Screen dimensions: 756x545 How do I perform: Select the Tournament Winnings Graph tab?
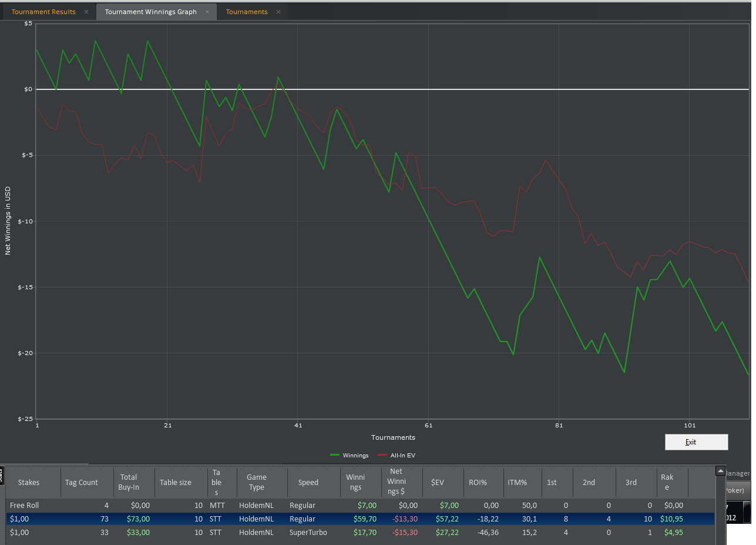point(150,12)
